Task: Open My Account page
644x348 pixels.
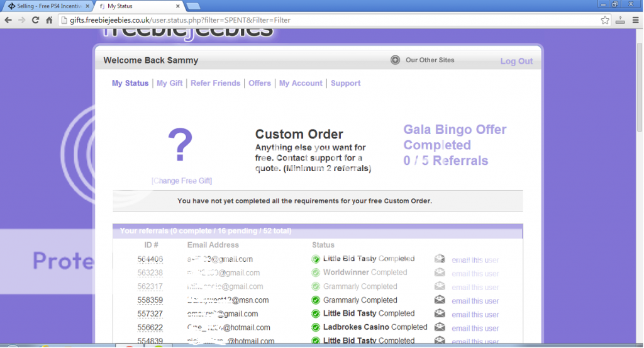Action: [x=301, y=83]
